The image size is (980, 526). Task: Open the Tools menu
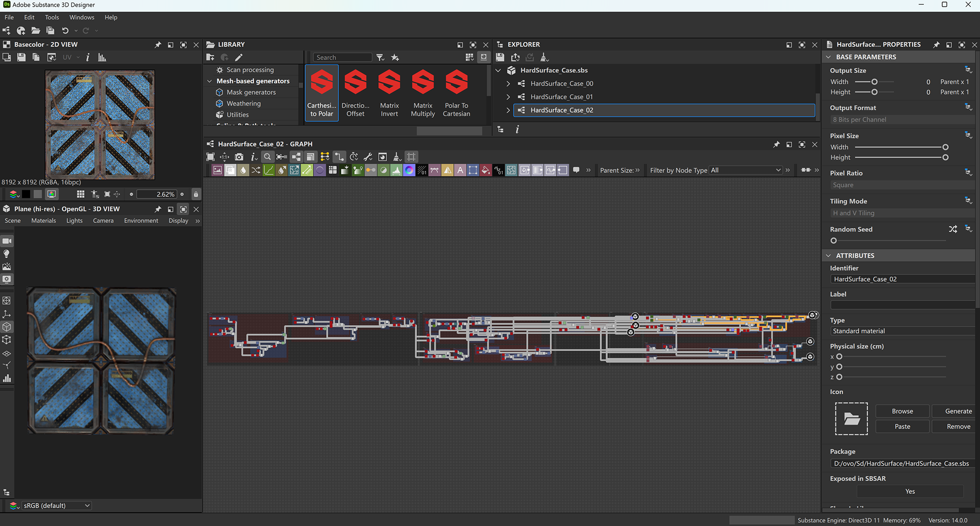[52, 17]
